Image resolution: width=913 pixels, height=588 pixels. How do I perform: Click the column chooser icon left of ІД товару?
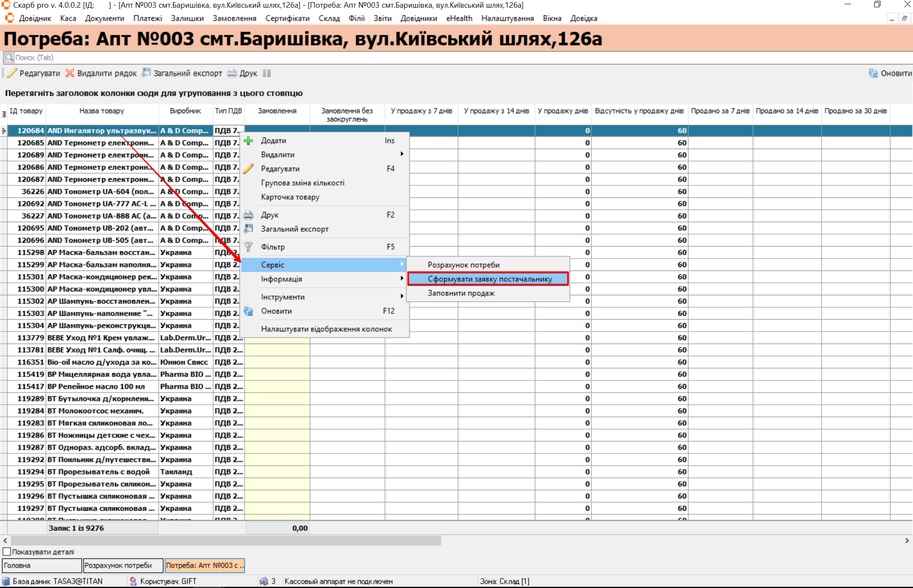tap(4, 114)
